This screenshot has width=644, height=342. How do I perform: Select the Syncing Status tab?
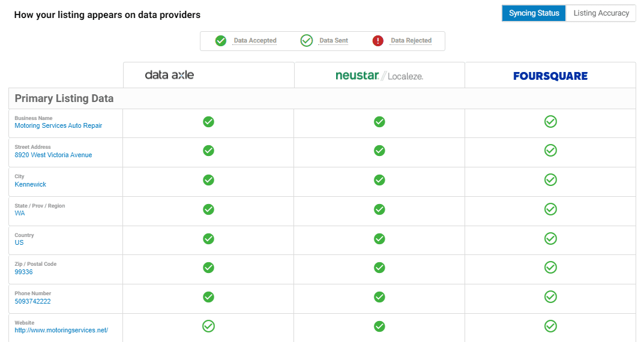point(534,13)
